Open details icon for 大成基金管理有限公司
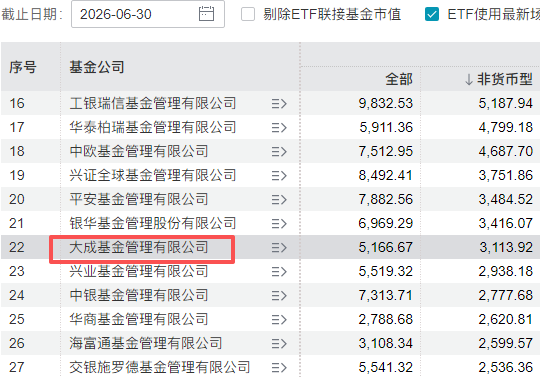540x377 pixels. click(279, 247)
